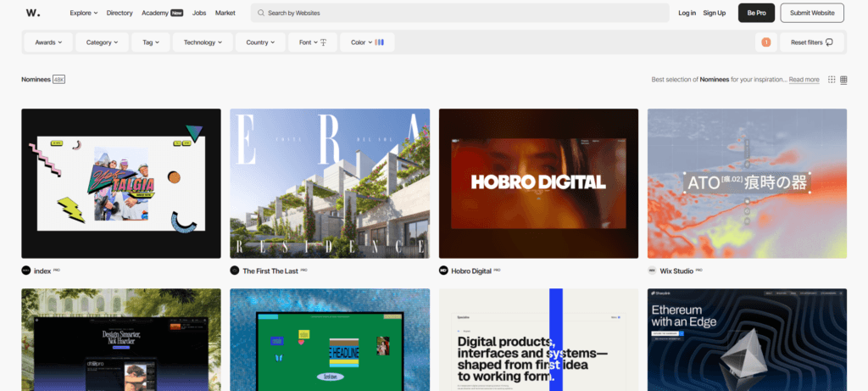This screenshot has height=391, width=868.
Task: Click Submit Website button
Action: click(x=812, y=13)
